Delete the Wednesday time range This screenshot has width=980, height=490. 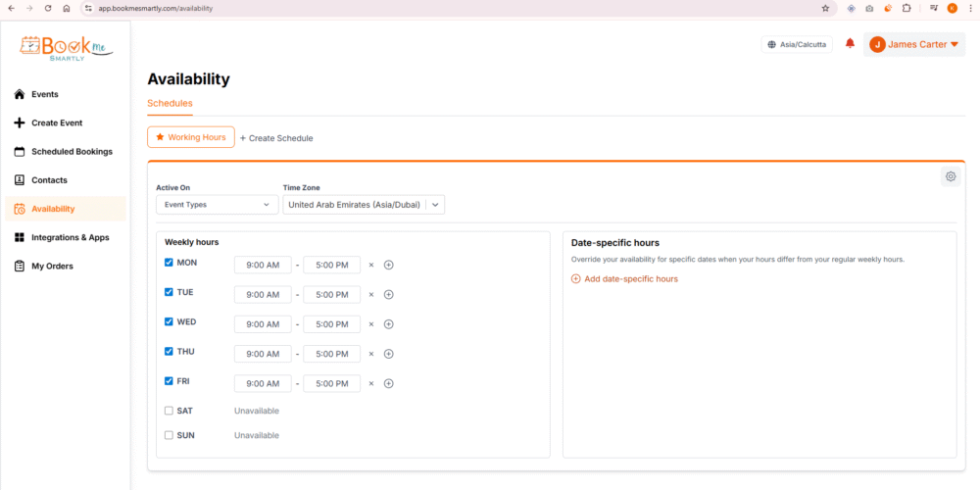click(x=371, y=324)
